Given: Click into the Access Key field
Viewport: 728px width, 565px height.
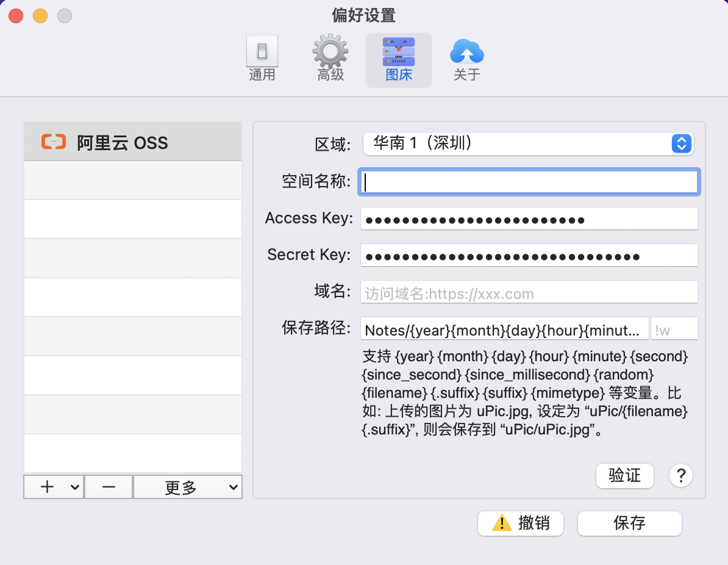Looking at the screenshot, I should coord(529,219).
